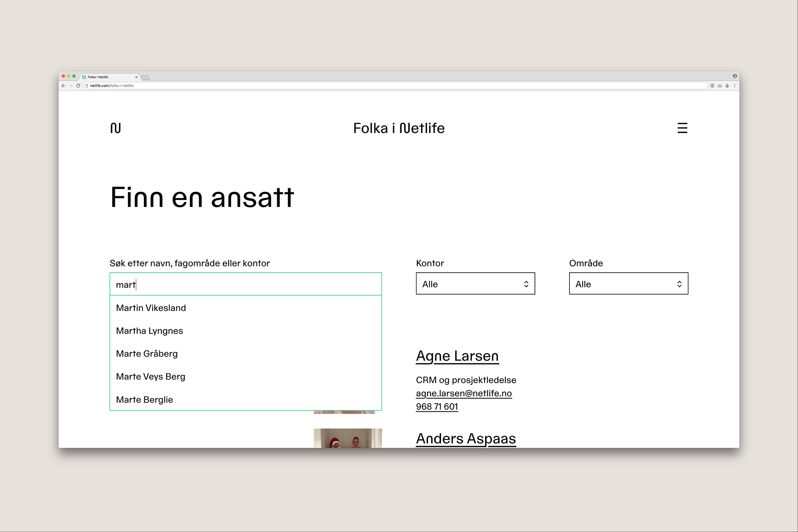Click the browser profile avatar icon

pyautogui.click(x=734, y=76)
